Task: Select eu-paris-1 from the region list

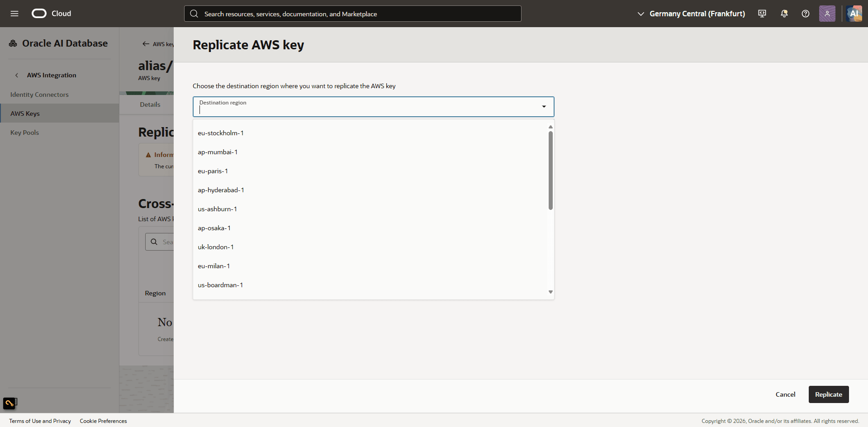Action: [x=370, y=171]
